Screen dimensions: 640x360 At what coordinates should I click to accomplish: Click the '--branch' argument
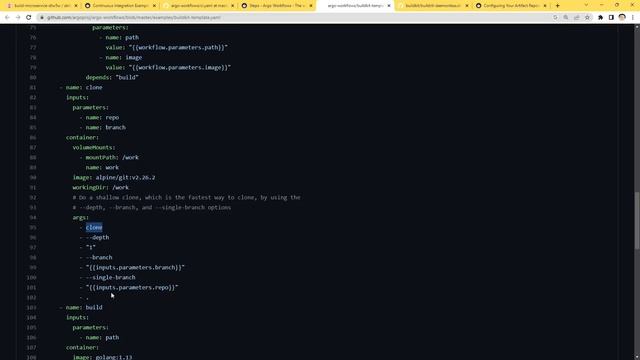pyautogui.click(x=99, y=258)
